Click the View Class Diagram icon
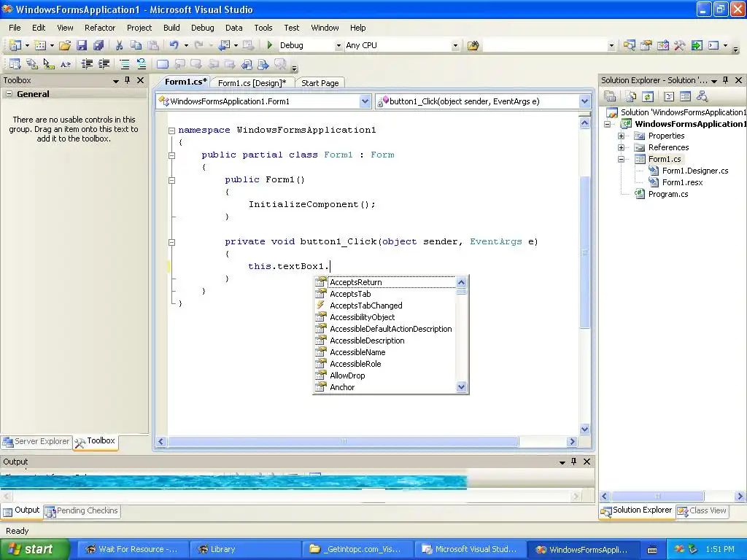The image size is (747, 560). coord(702,97)
